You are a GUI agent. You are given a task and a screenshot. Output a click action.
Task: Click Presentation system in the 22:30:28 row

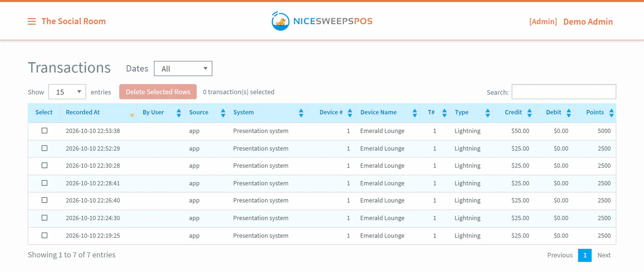point(261,166)
